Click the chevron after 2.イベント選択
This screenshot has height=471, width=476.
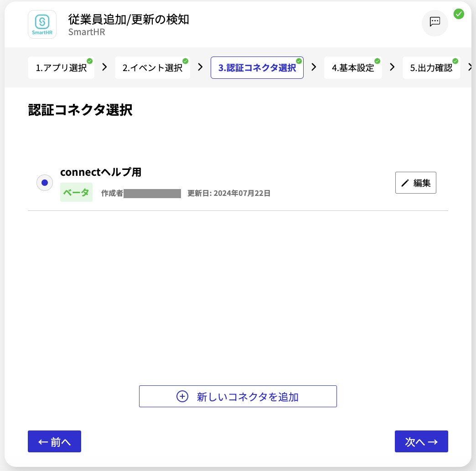(200, 67)
